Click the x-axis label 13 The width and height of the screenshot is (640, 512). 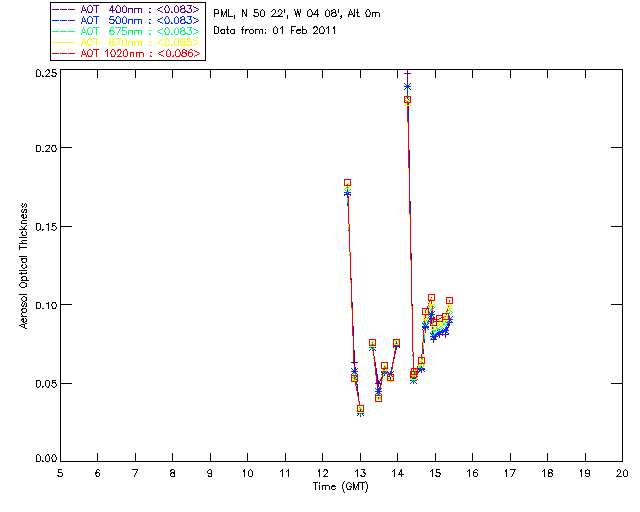(360, 474)
